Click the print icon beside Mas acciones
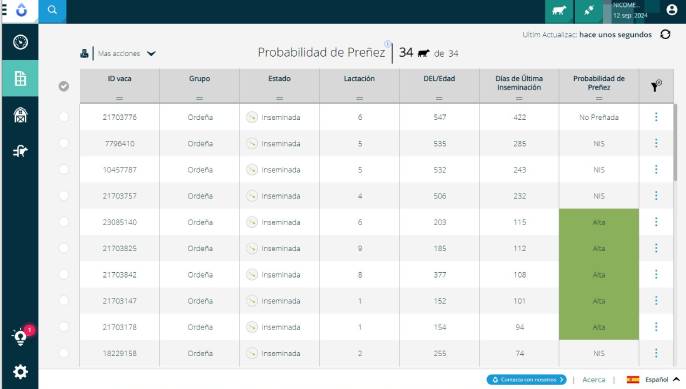686x389 pixels. pos(84,53)
